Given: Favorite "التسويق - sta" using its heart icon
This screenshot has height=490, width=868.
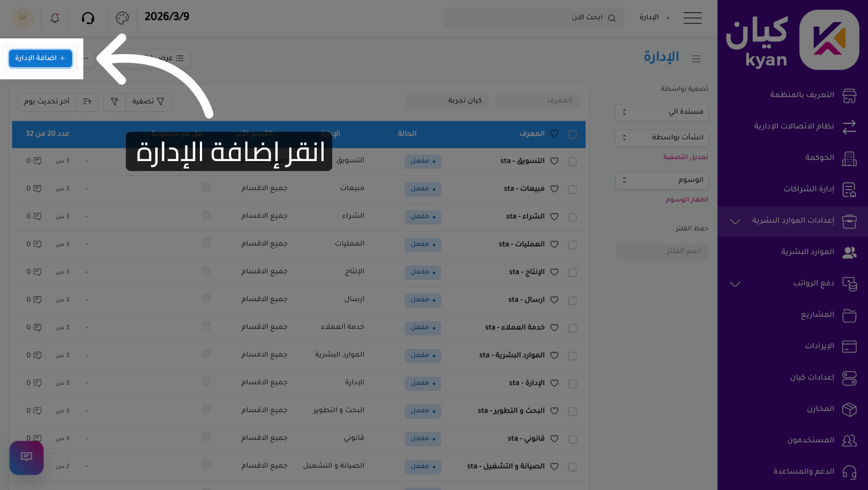Looking at the screenshot, I should [554, 161].
